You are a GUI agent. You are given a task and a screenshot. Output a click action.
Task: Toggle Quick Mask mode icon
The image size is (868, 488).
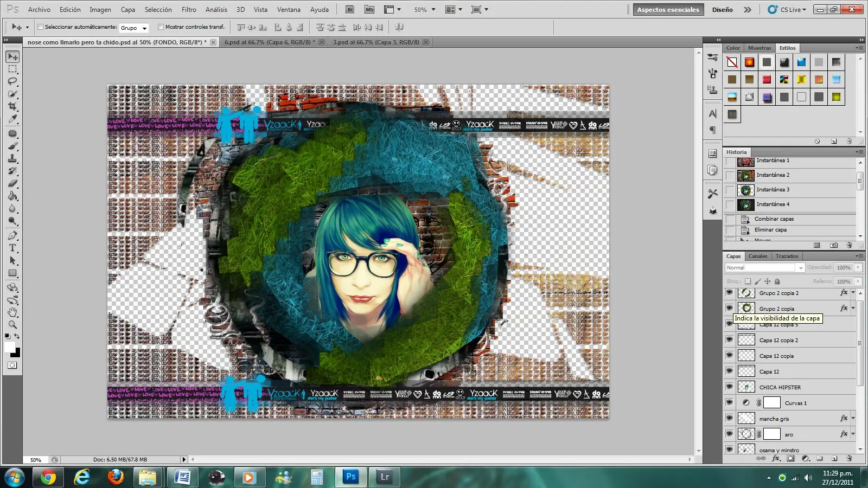(12, 365)
